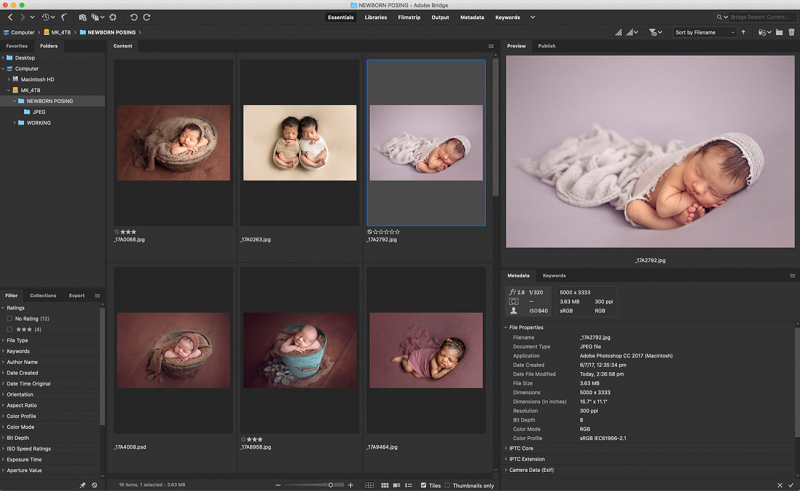Toggle ascending sort order arrow
800x491 pixels.
tap(744, 32)
